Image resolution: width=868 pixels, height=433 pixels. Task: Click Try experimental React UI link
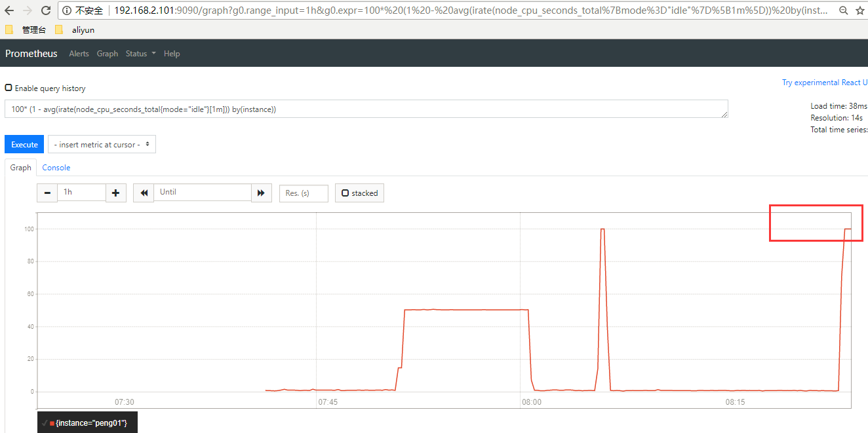click(825, 83)
